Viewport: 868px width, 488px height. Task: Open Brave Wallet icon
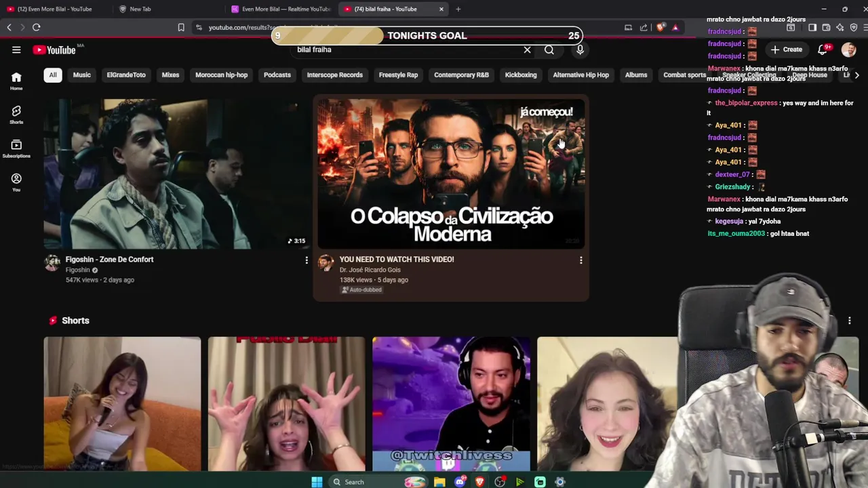tap(826, 27)
